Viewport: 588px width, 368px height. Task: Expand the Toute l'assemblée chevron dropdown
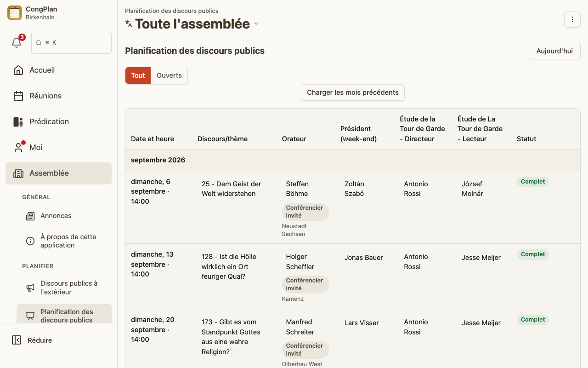pyautogui.click(x=256, y=23)
